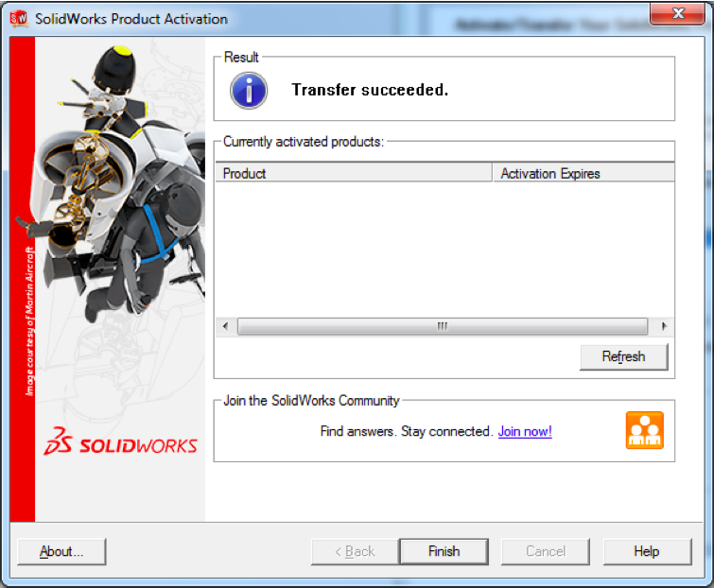Screen dimensions: 714x588
Task: Click the horizontal scrollbar thumb
Action: [x=443, y=326]
